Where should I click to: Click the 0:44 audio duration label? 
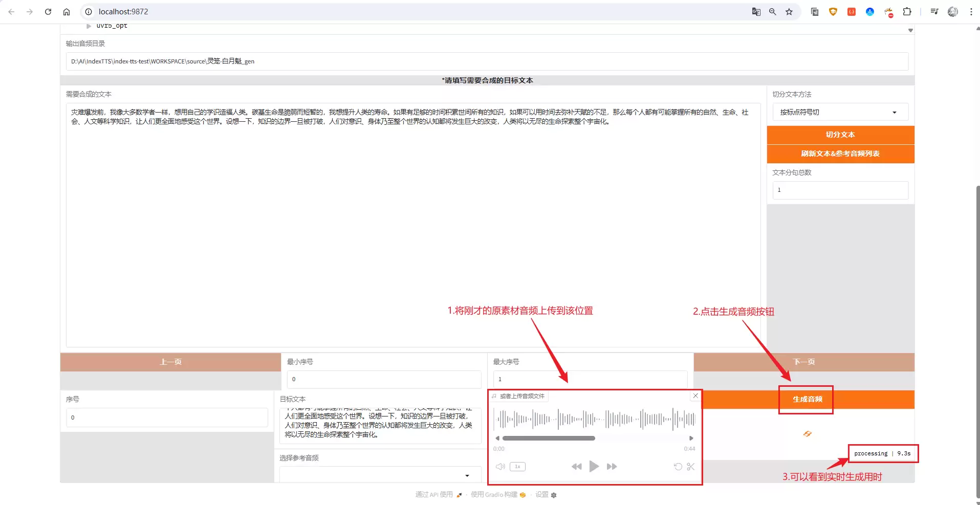coord(689,449)
